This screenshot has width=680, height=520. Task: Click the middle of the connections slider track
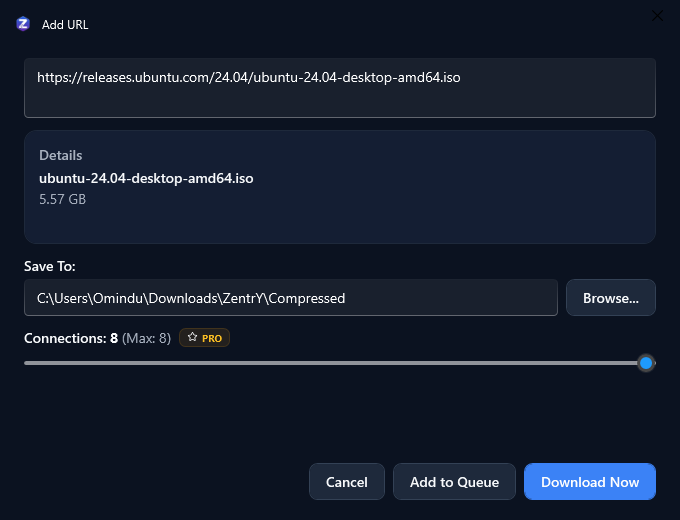[x=340, y=363]
